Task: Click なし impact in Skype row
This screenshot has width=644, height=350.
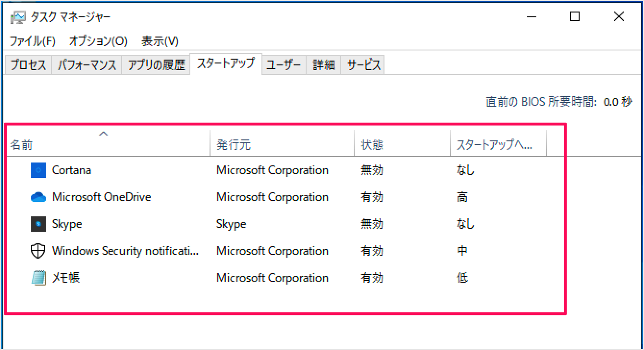Action: point(465,224)
